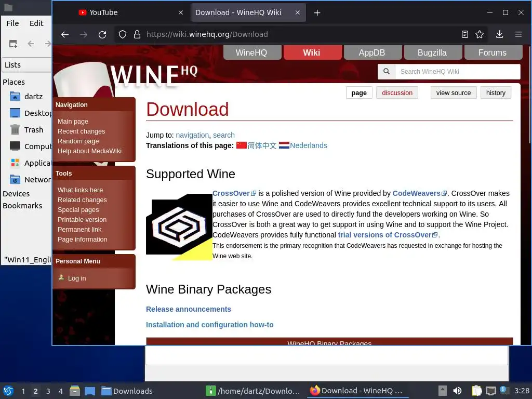Click the file manager launcher in taskbar
Viewport: 532px width, 399px height.
pos(75,391)
